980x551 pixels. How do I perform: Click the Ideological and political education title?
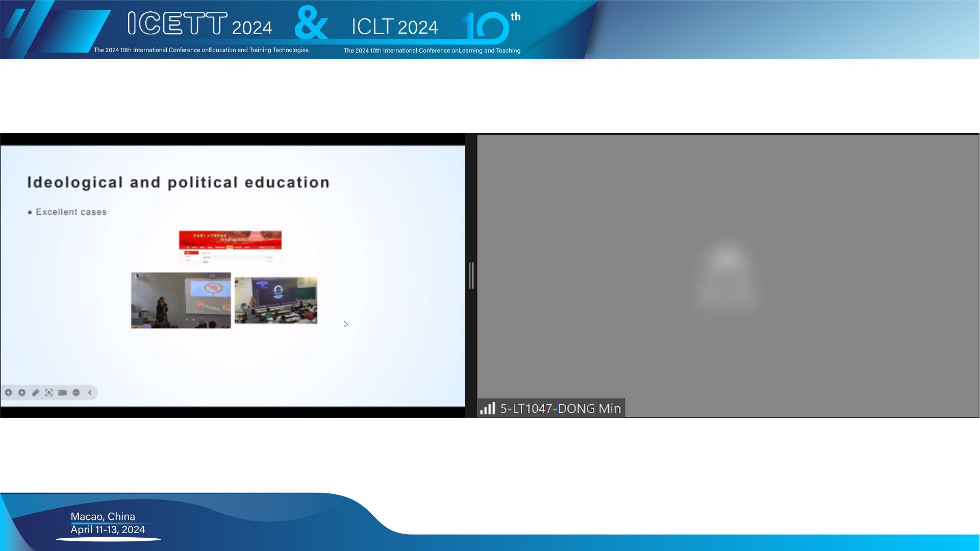(x=179, y=182)
